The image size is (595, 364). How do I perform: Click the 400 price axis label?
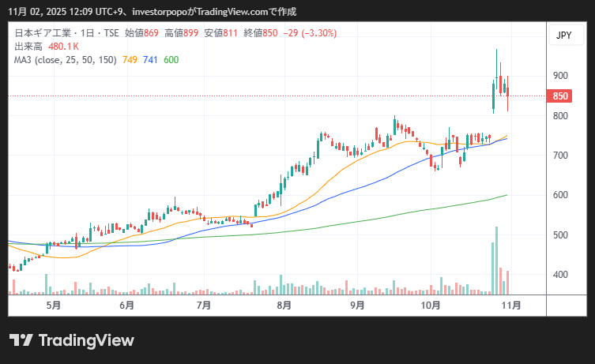[560, 275]
